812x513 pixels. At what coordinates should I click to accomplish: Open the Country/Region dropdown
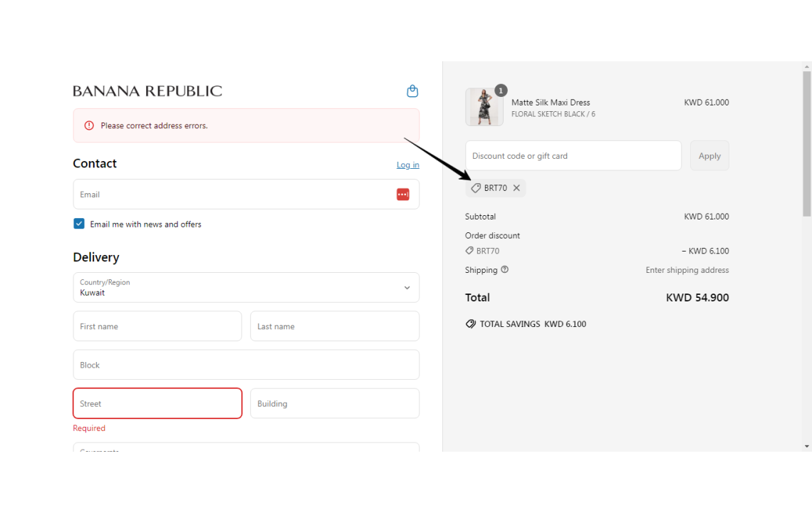pos(246,288)
